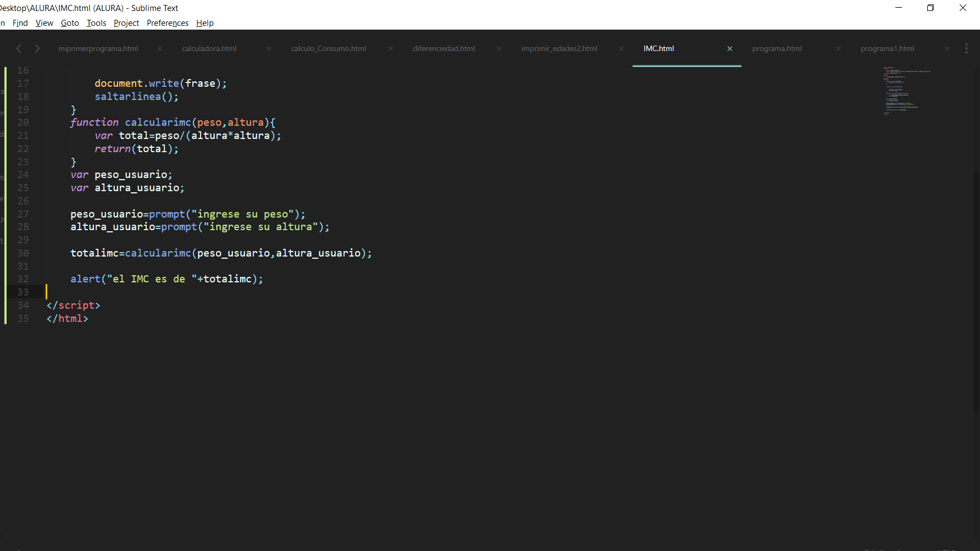Close the calculadora.html tab

[269, 48]
